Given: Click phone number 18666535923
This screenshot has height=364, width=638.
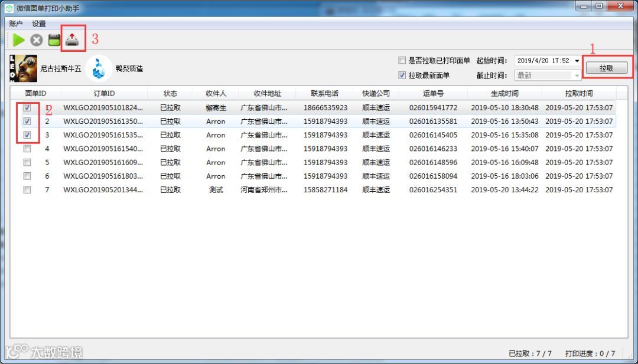Looking at the screenshot, I should click(x=325, y=107).
